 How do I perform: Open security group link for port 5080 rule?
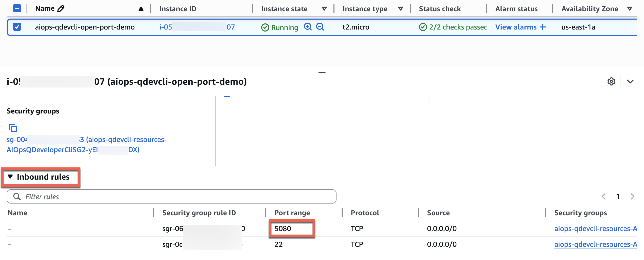(596, 228)
